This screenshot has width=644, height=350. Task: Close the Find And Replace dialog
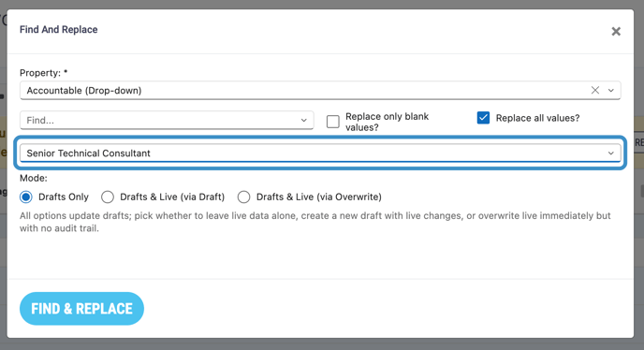(x=616, y=31)
